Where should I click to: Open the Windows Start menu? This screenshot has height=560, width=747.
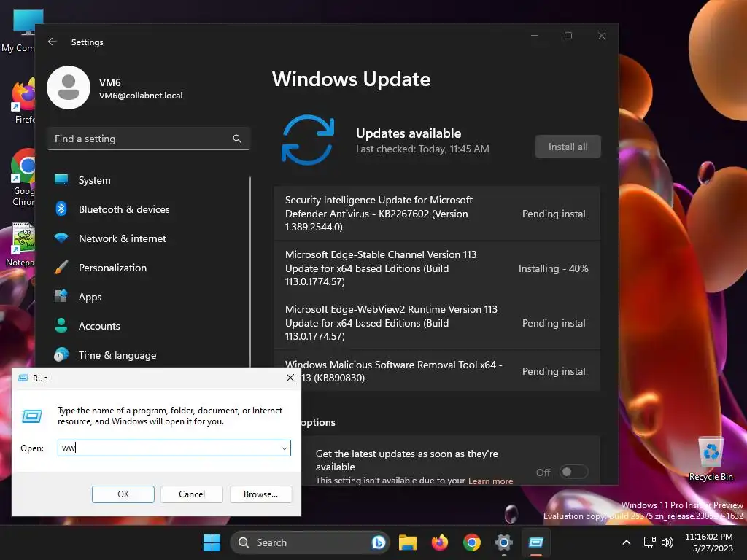212,542
